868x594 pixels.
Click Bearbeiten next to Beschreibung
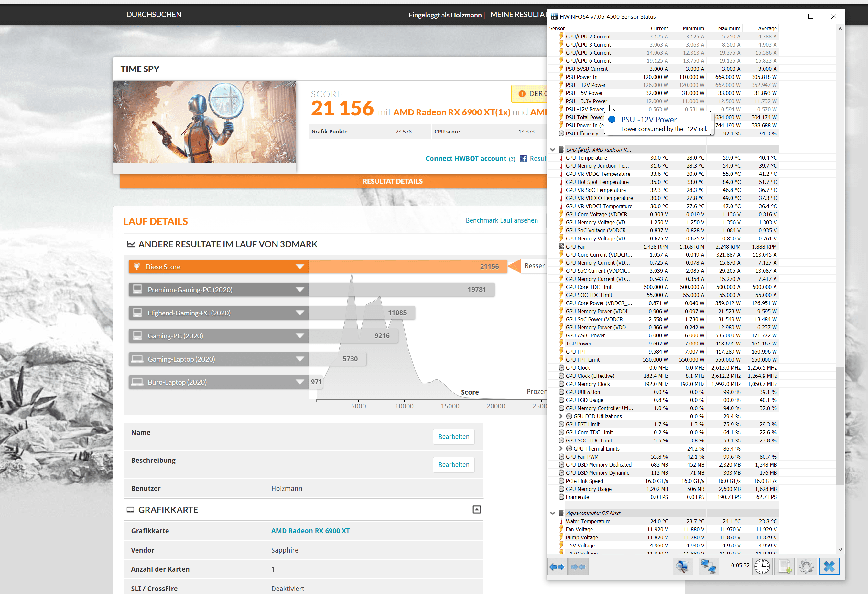click(454, 465)
